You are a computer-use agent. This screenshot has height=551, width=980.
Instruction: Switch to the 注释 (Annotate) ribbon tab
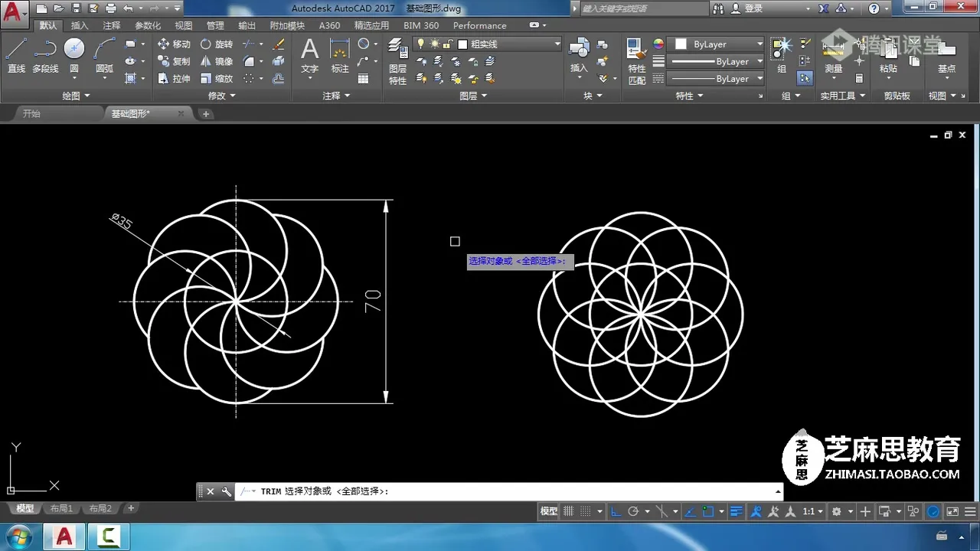[x=112, y=25]
